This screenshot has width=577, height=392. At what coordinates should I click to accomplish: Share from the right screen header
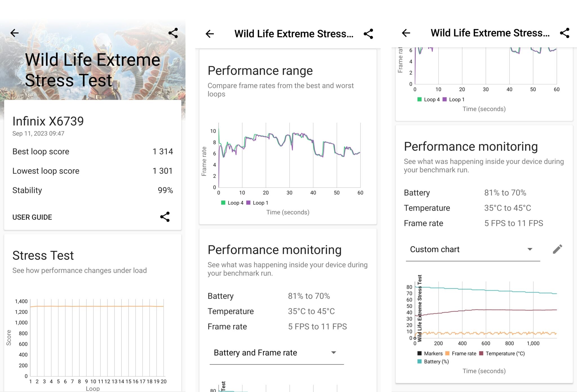click(x=565, y=33)
